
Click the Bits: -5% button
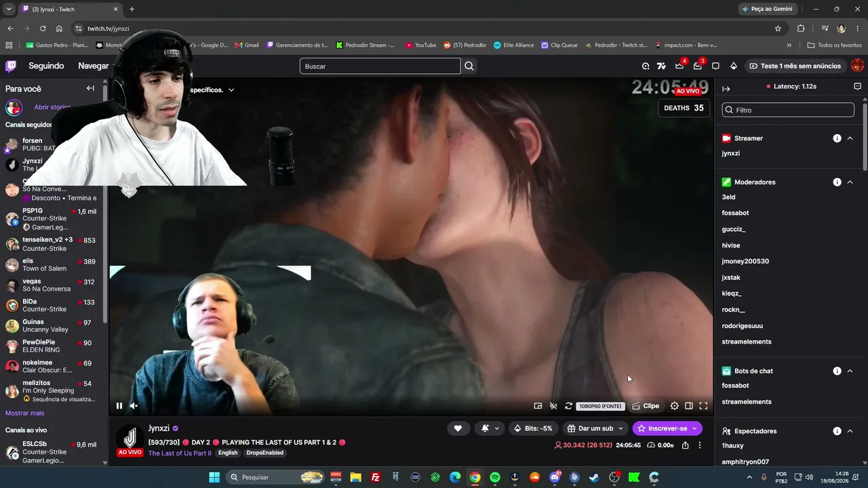(x=534, y=428)
